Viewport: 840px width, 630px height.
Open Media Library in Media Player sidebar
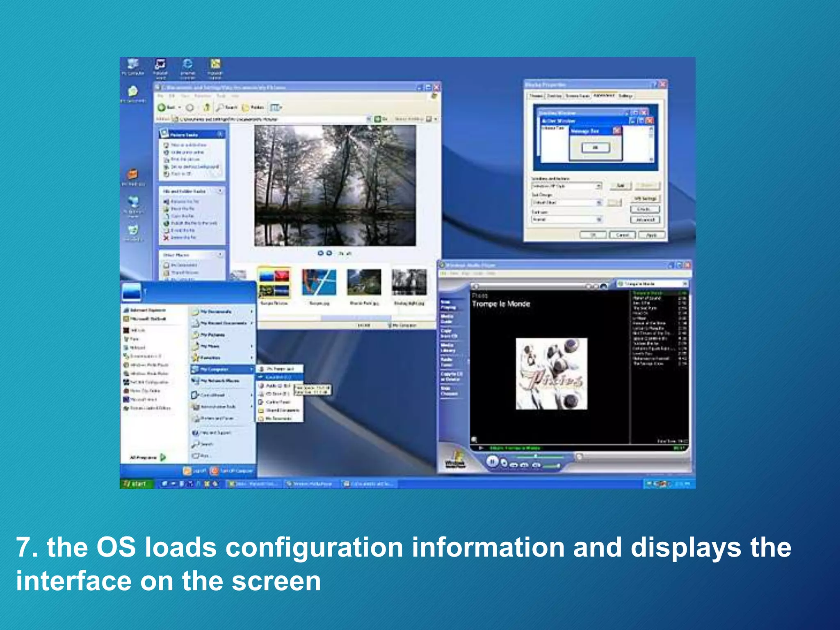click(448, 348)
